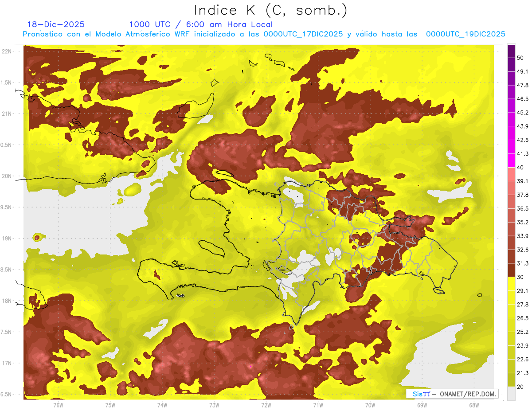Click colorbar value '49.1'
532x411 pixels.
(522, 71)
